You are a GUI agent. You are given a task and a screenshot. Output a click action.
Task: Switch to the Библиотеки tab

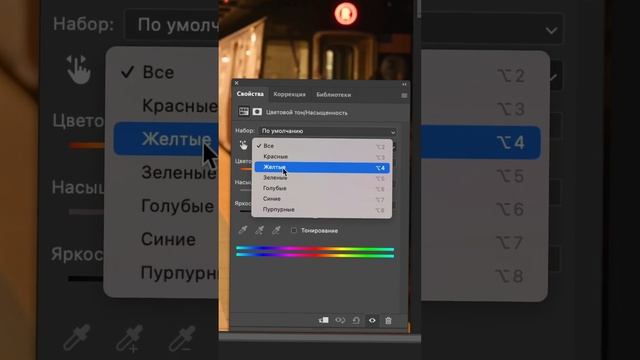(x=333, y=94)
